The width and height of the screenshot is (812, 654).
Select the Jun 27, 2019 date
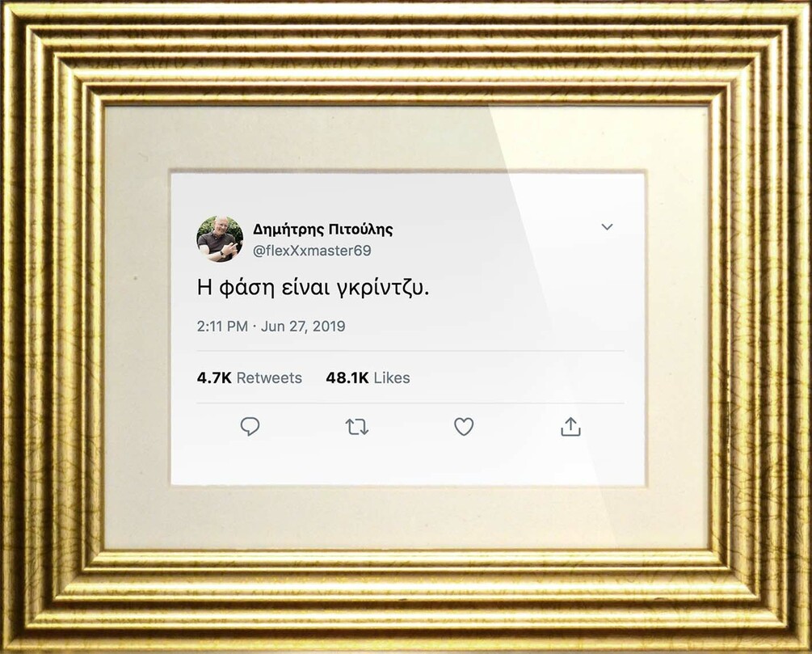point(303,327)
